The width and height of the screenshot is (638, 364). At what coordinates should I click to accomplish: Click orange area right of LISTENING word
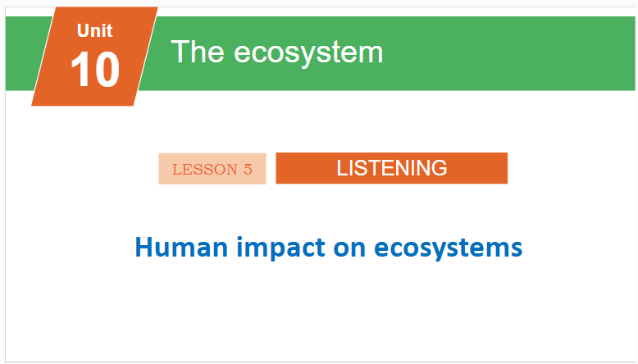477,168
